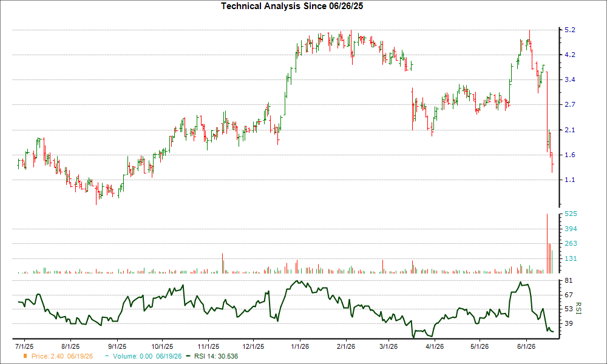The image size is (607, 364).
Task: Click the 'Volume: 0.00 06/19/26' legend text
Action: click(147, 356)
